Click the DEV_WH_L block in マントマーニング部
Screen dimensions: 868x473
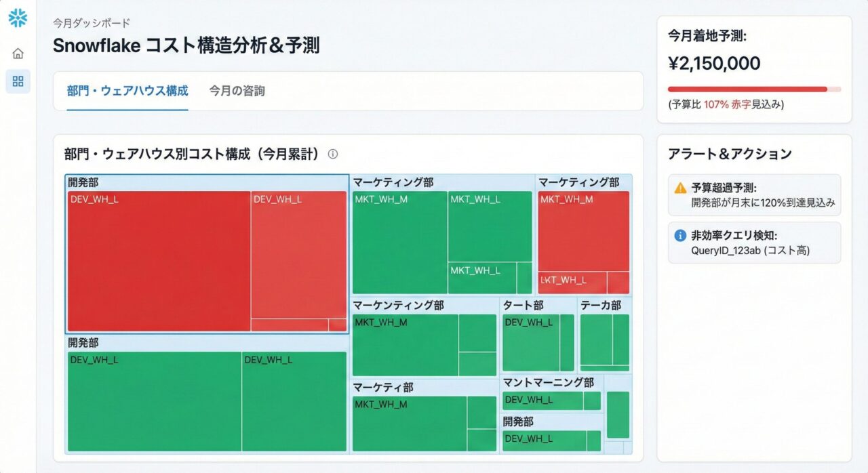click(x=542, y=401)
